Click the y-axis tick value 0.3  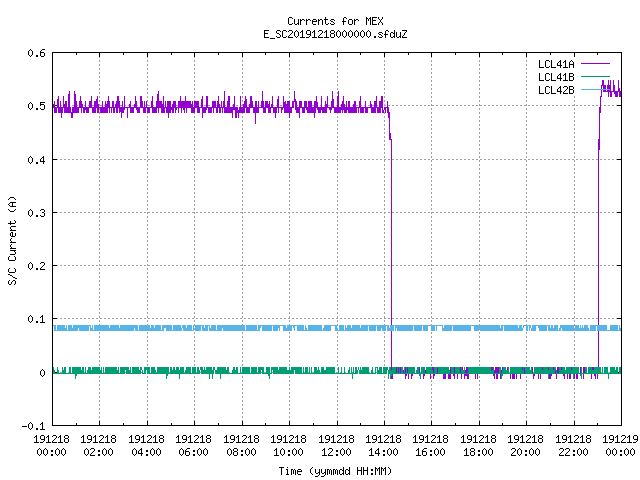(36, 213)
